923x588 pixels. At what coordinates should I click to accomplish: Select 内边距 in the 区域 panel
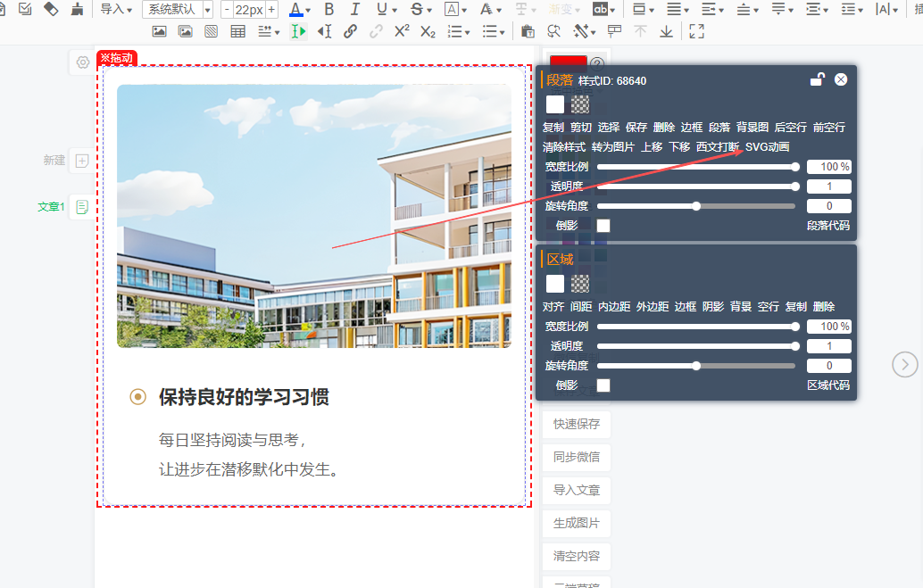(x=613, y=307)
